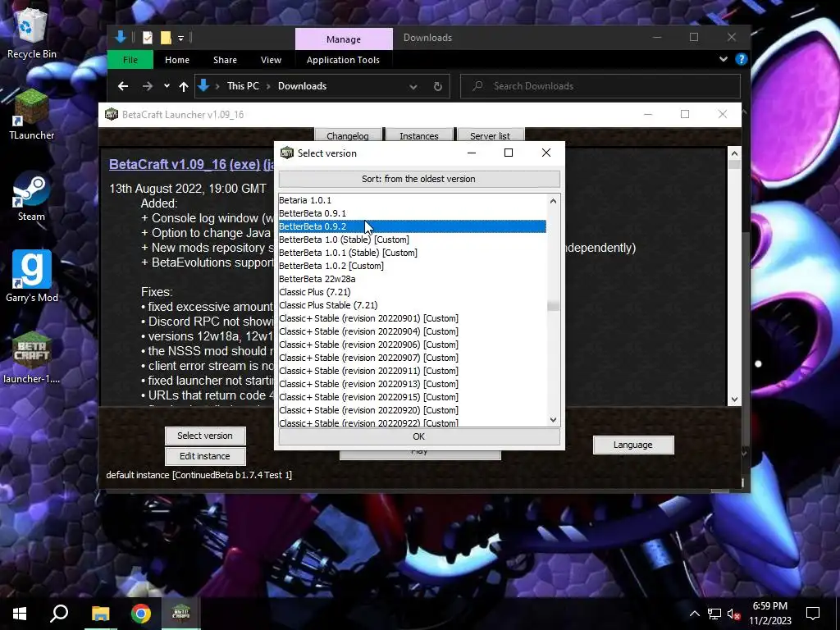
Task: Click the version list scroll up arrow
Action: coord(554,201)
